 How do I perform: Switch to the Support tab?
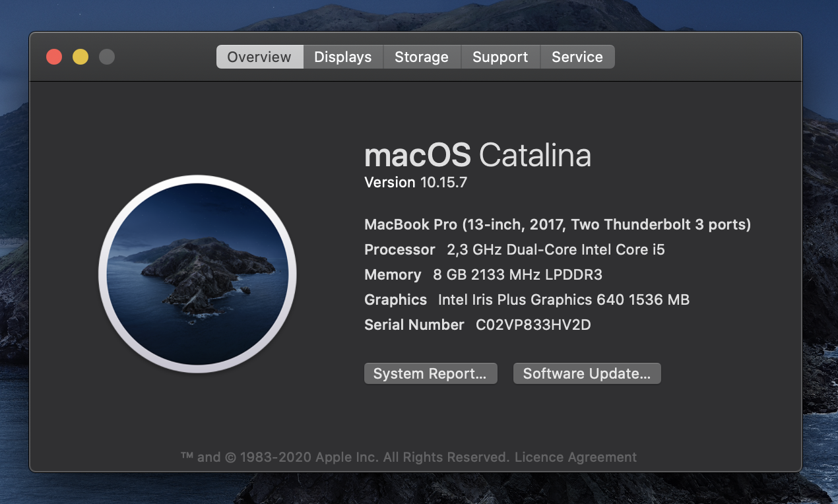click(500, 57)
